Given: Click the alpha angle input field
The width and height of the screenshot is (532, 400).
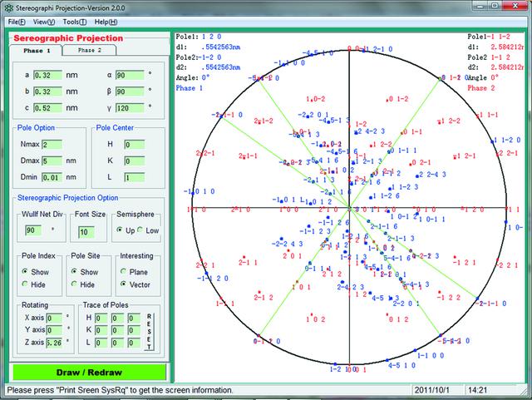Looking at the screenshot, I should (130, 75).
